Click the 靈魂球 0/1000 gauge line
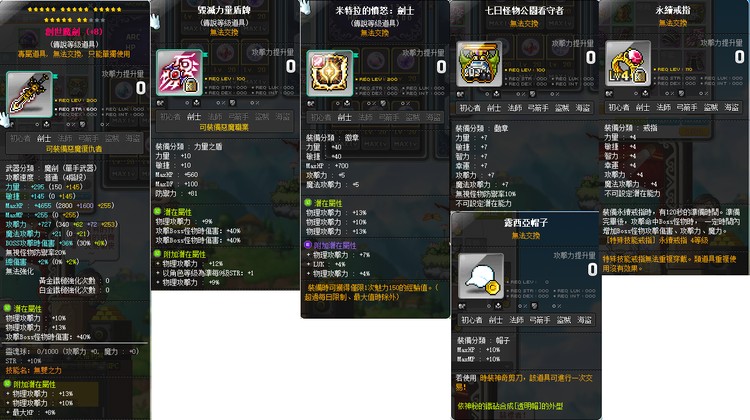This screenshot has height=420, width=750. 72,352
